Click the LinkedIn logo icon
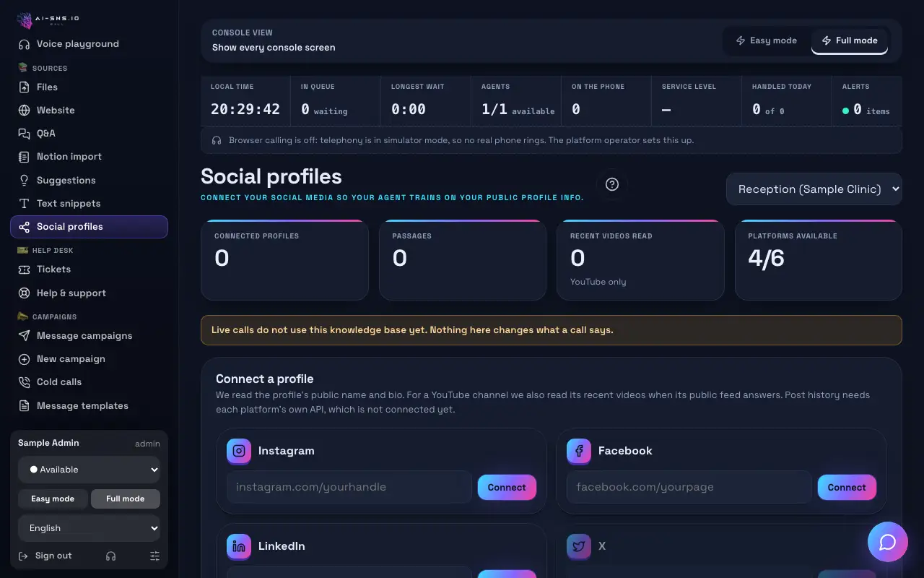Viewport: 924px width, 578px height. [239, 546]
